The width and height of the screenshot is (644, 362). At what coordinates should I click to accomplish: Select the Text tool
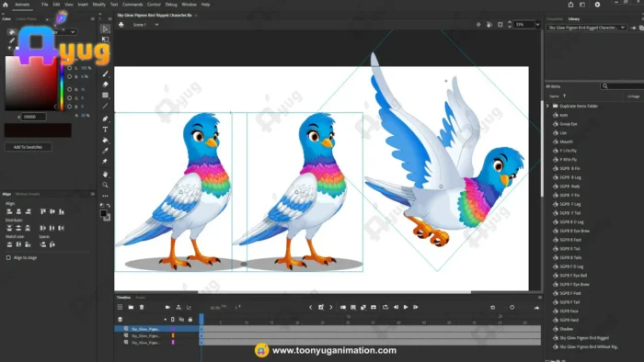pos(105,130)
